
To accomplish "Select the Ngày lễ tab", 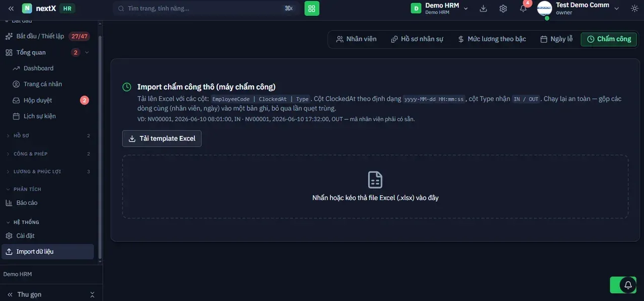I will [556, 39].
